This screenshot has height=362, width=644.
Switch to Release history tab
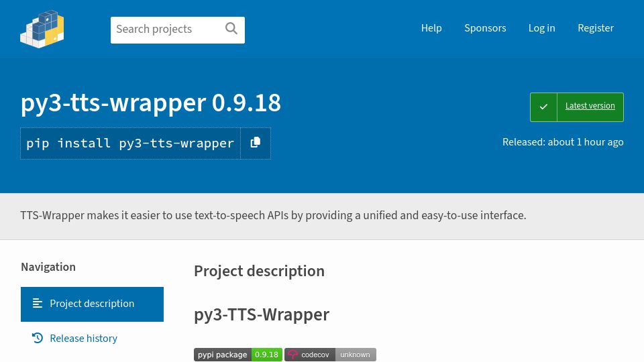[83, 338]
